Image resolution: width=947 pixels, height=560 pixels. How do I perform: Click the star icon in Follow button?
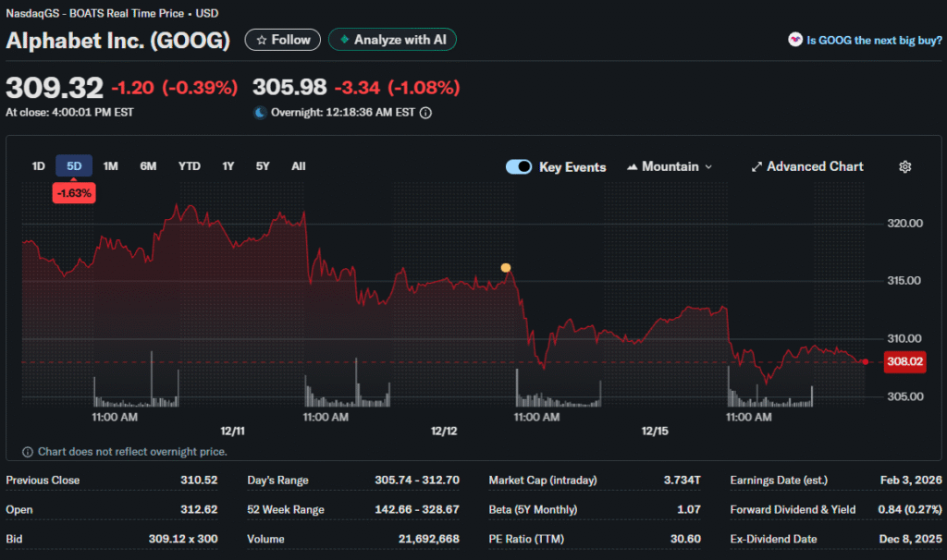click(x=261, y=41)
